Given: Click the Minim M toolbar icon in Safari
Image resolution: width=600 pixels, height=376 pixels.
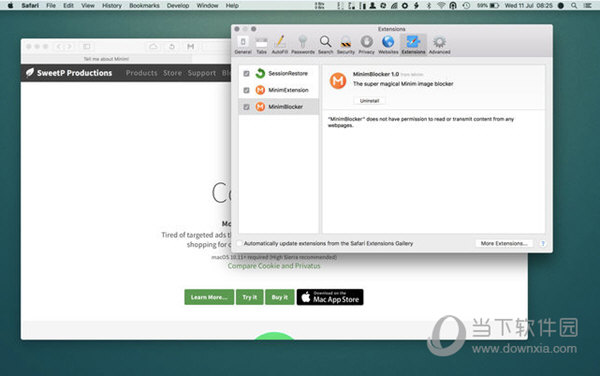Looking at the screenshot, I should tap(190, 47).
